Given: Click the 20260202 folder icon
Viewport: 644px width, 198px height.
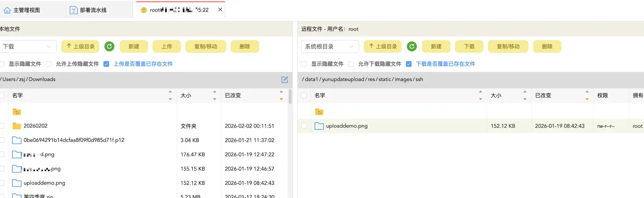Looking at the screenshot, I should coord(17,126).
